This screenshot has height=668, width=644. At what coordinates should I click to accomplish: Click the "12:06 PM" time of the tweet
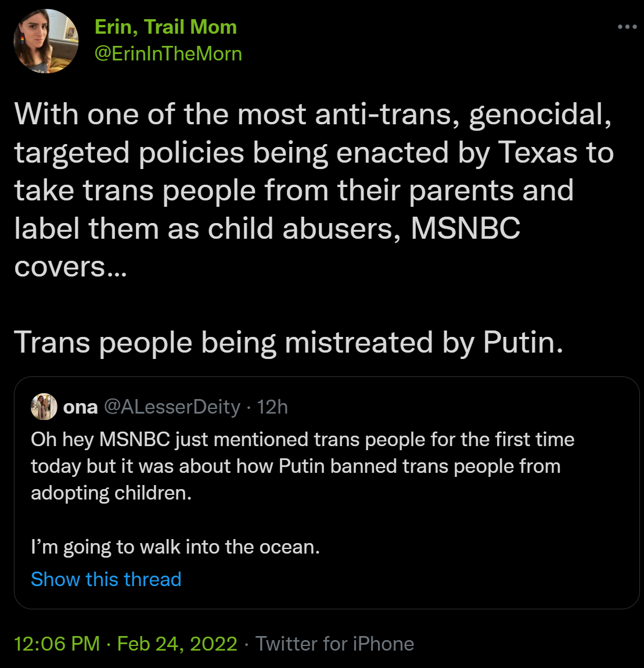(57, 644)
